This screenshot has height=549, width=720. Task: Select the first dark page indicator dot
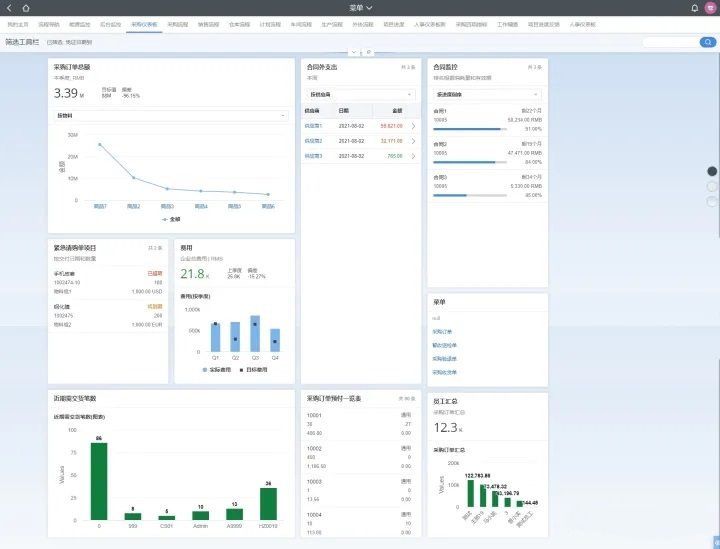click(x=712, y=171)
